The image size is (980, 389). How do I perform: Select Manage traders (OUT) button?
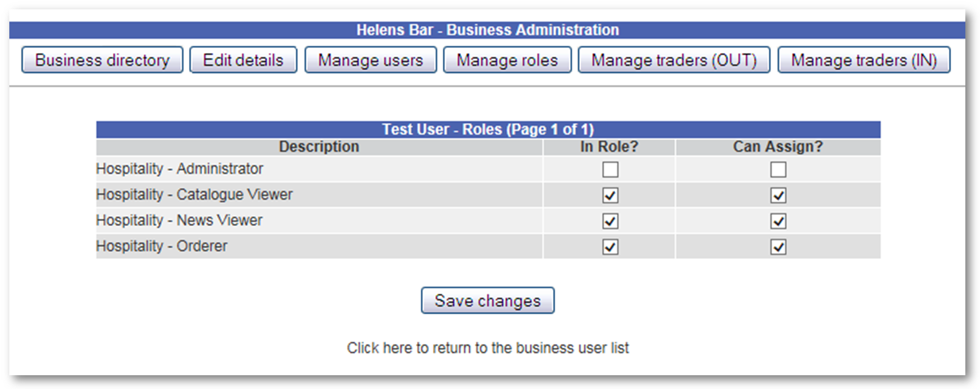[674, 60]
